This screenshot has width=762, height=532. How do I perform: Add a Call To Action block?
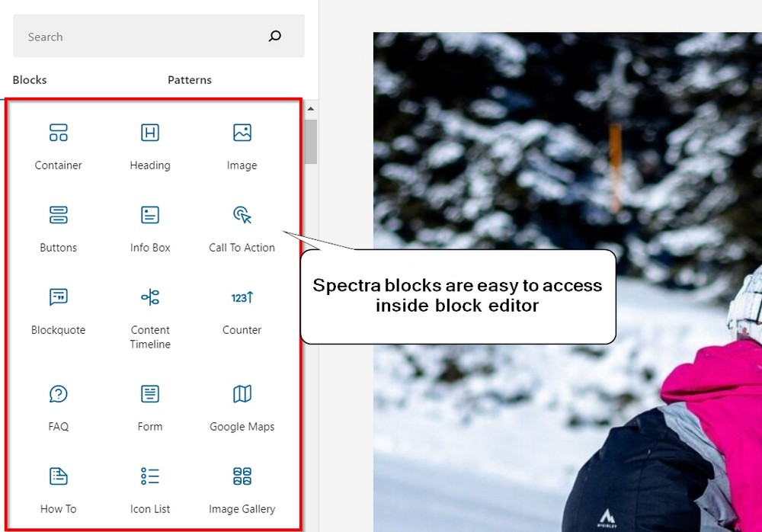241,227
